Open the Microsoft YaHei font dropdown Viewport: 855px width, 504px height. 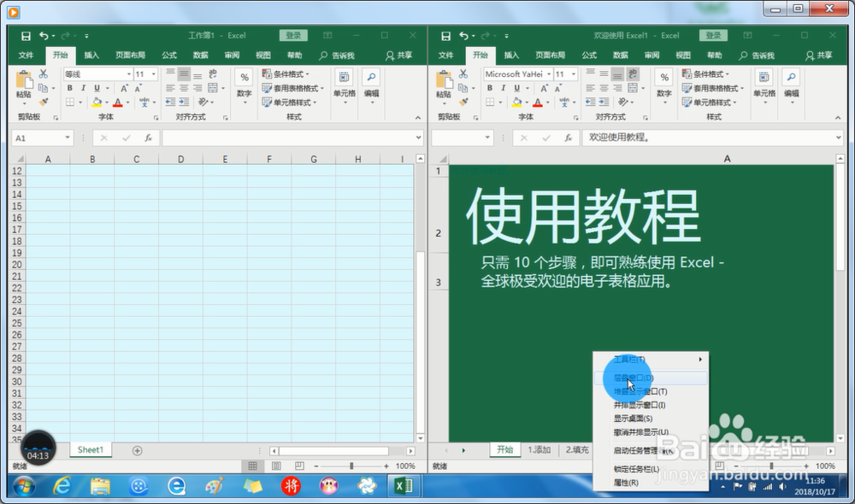pyautogui.click(x=549, y=74)
